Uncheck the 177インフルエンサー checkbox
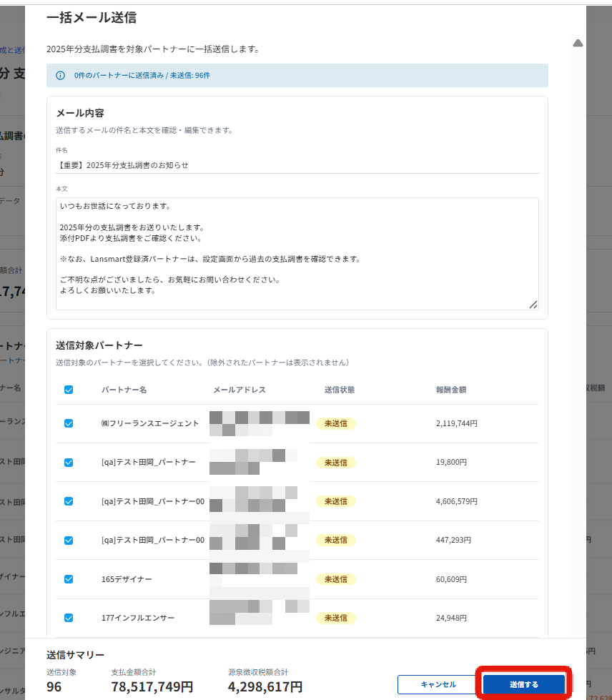 coord(69,618)
